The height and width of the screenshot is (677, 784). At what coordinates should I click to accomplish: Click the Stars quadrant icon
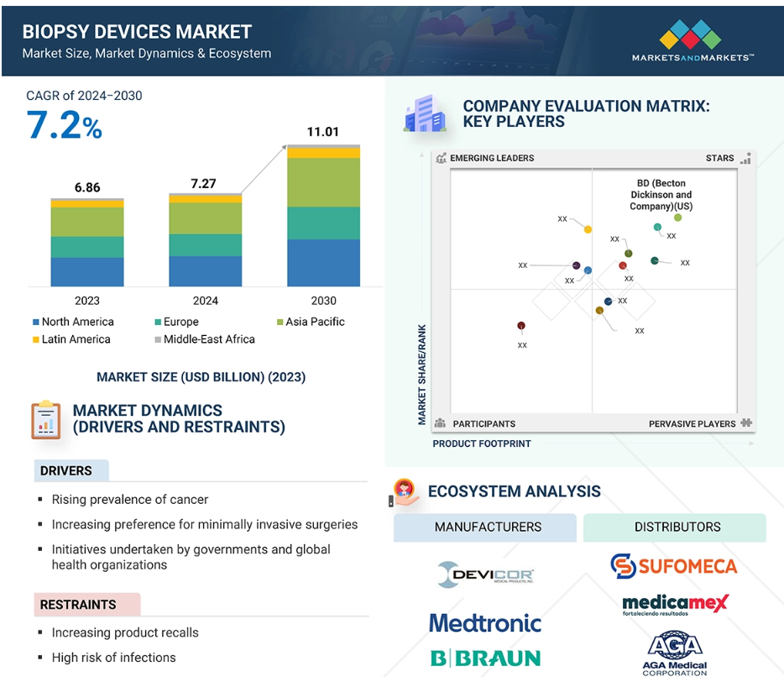coord(745,158)
